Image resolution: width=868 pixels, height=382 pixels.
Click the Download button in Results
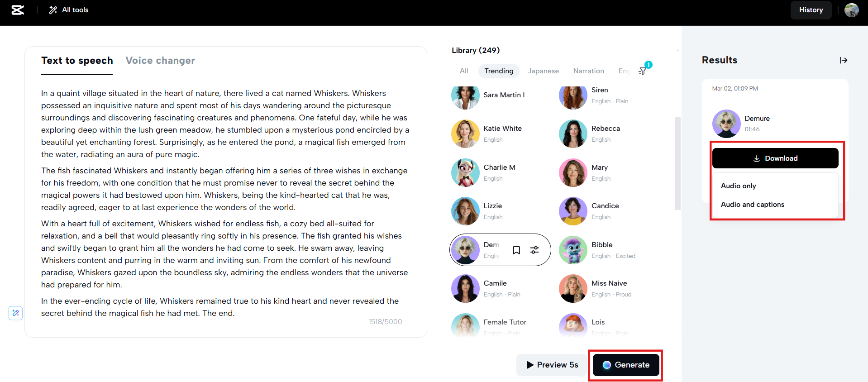(x=775, y=158)
